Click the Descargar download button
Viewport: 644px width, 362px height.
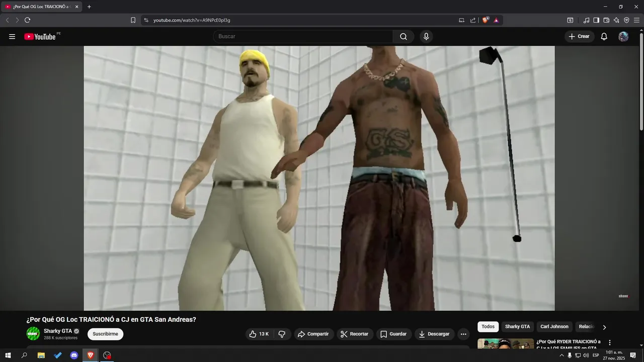coord(434,334)
